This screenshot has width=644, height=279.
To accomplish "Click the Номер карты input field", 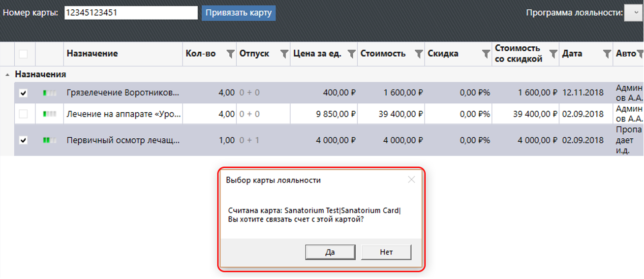I will point(130,13).
